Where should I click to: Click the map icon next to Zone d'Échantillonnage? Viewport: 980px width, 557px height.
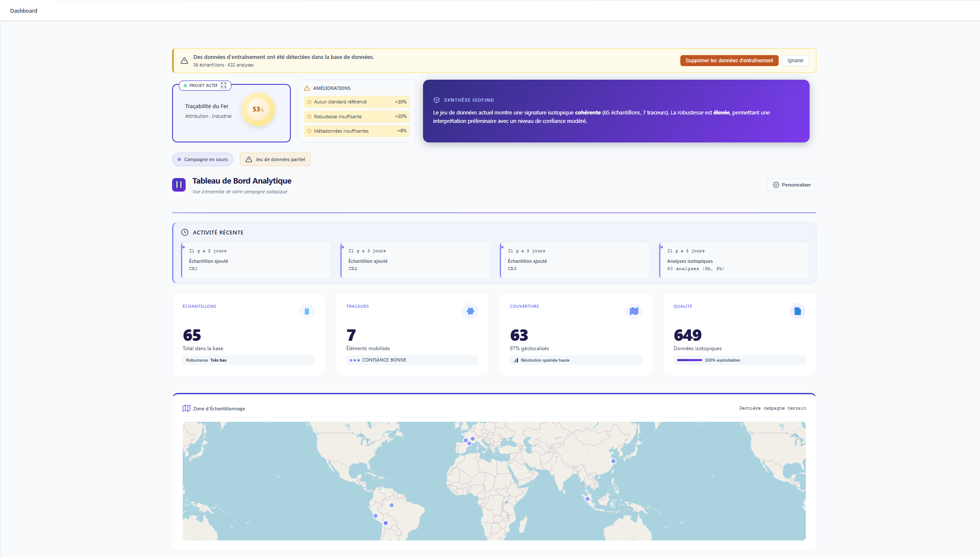(x=186, y=408)
